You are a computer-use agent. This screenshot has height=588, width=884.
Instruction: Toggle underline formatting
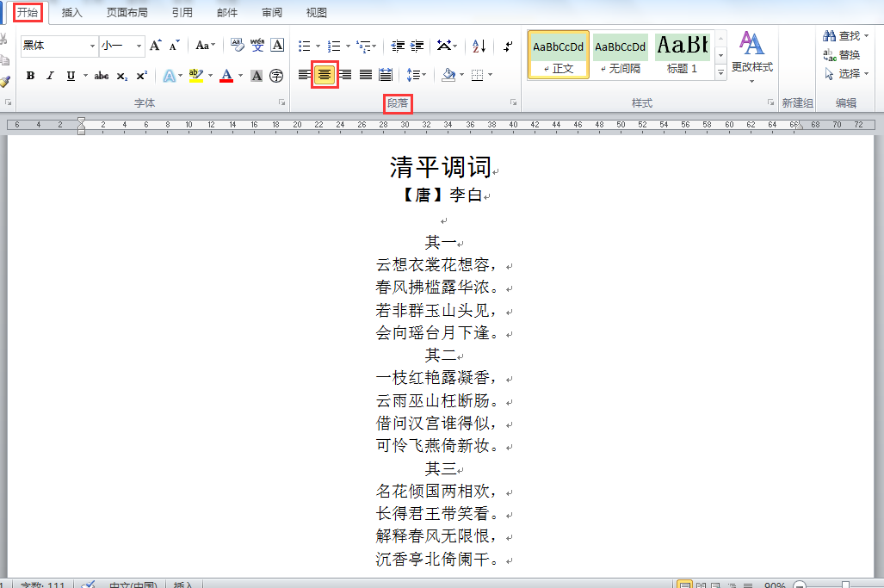(71, 76)
